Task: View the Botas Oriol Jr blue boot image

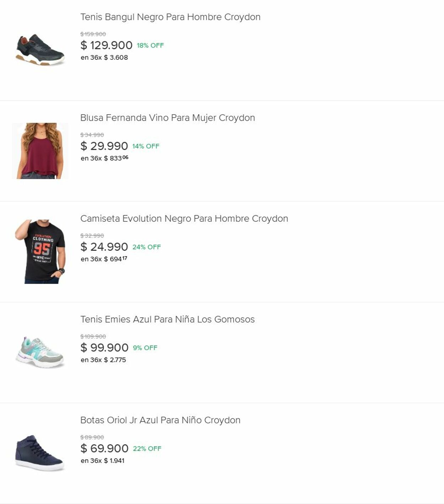Action: pyautogui.click(x=40, y=453)
